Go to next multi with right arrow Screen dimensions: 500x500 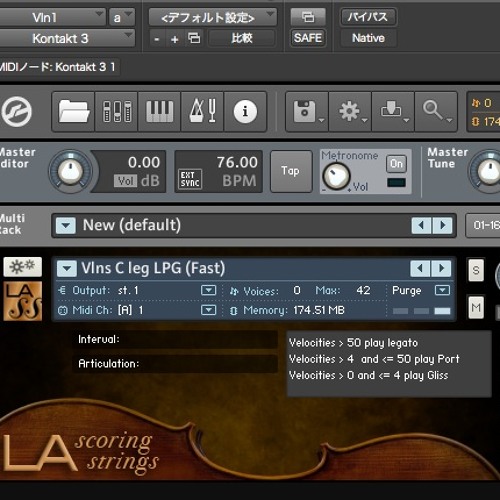(x=442, y=225)
